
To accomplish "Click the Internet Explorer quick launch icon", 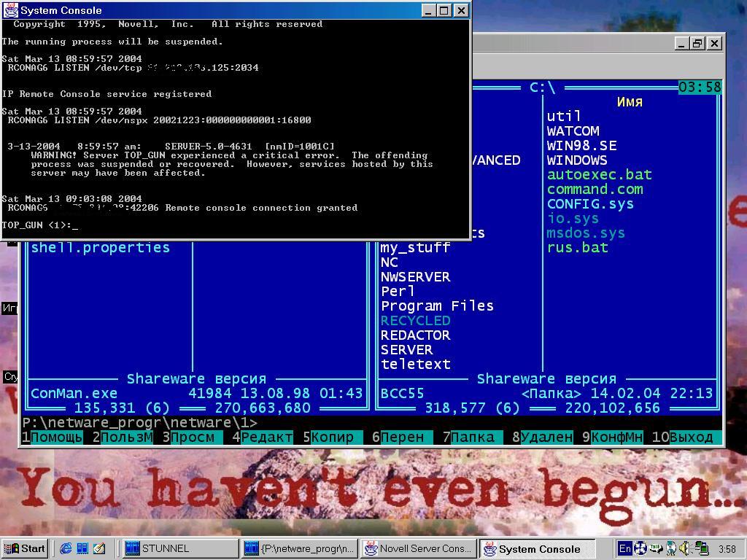I will pyautogui.click(x=66, y=548).
